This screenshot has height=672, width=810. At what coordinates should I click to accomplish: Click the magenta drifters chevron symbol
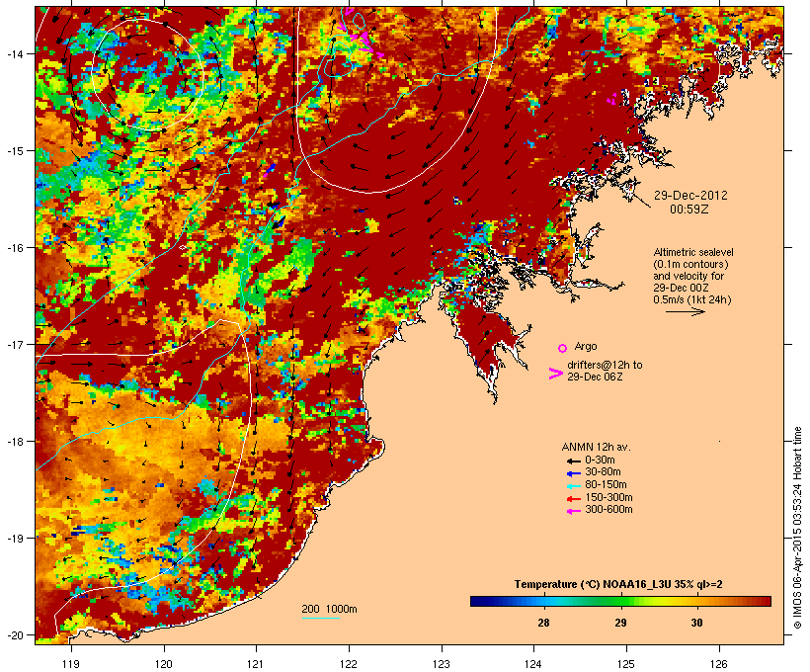(555, 374)
